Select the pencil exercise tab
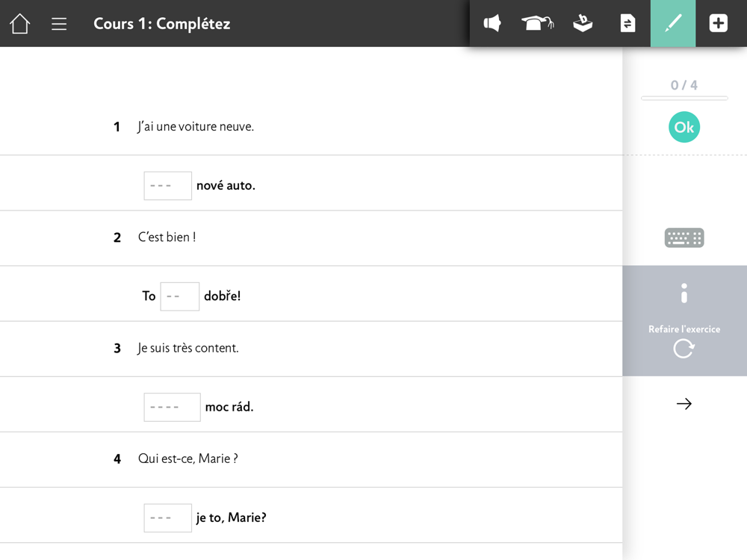The image size is (747, 560). click(x=673, y=24)
